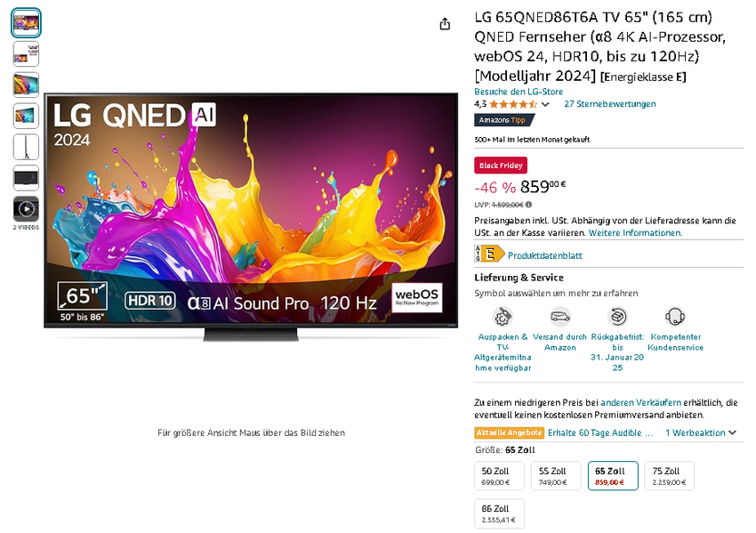
Task: Open the 27 Sternebewertungen reviews link
Action: coord(609,104)
